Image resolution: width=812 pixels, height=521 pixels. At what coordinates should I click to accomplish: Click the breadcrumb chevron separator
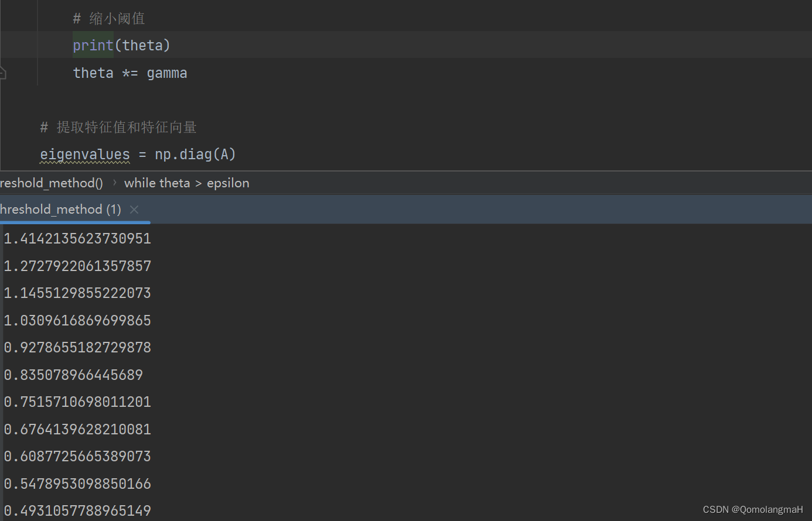pos(114,183)
